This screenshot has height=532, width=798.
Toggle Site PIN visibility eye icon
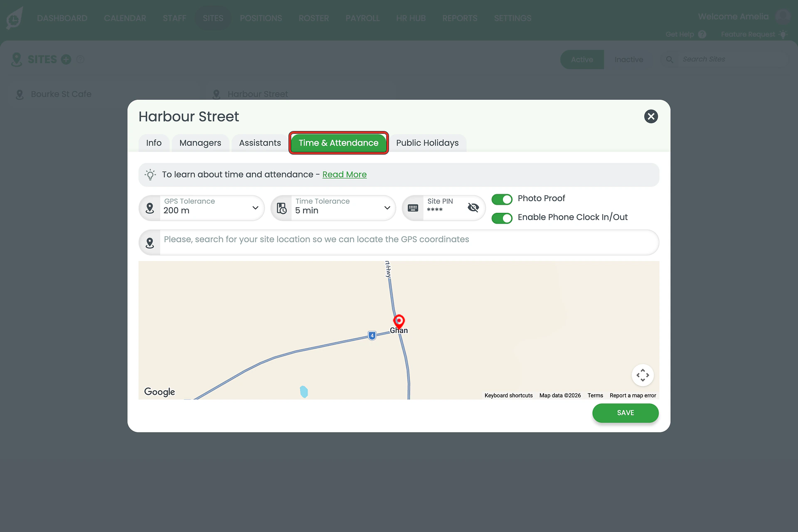click(x=473, y=207)
